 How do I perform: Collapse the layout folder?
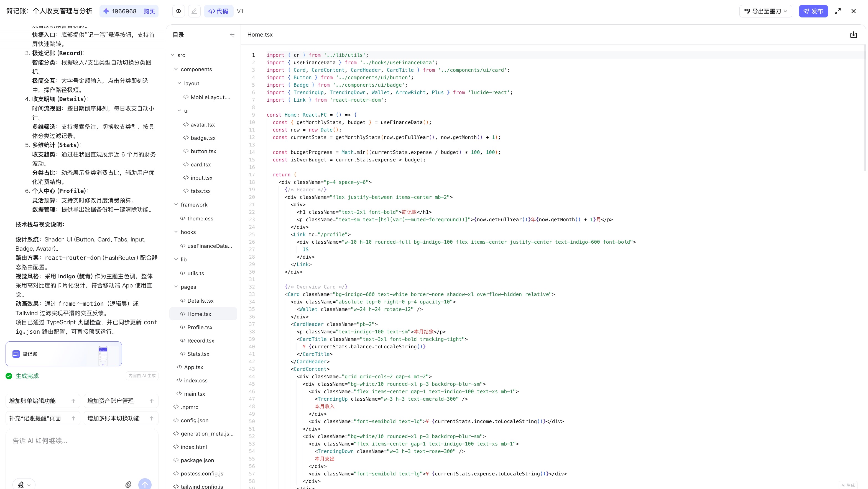point(179,83)
